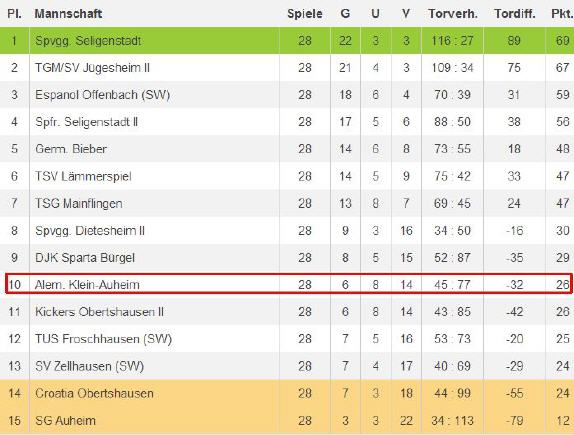Image resolution: width=574 pixels, height=435 pixels.
Task: Open the highlighted Alem. Klein-Auheim row
Action: point(288,284)
